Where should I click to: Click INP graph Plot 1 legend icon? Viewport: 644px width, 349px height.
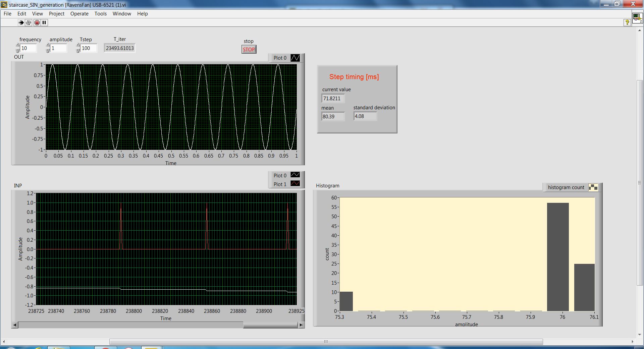click(295, 184)
